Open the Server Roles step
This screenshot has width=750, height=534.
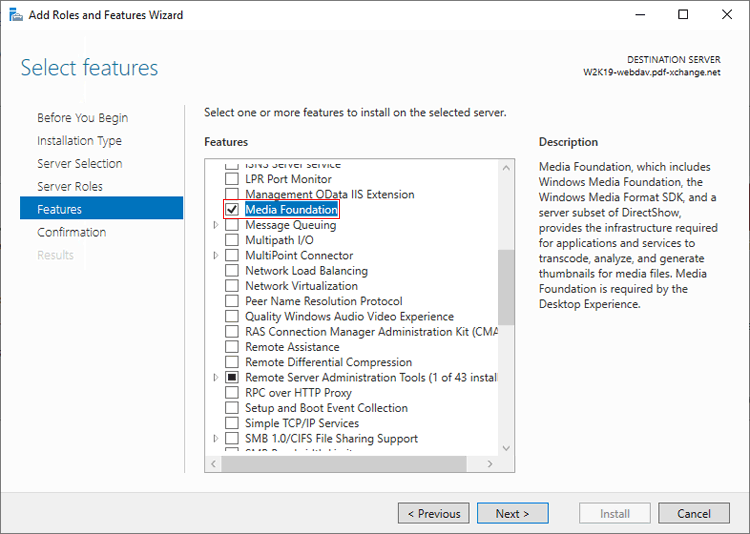click(70, 186)
